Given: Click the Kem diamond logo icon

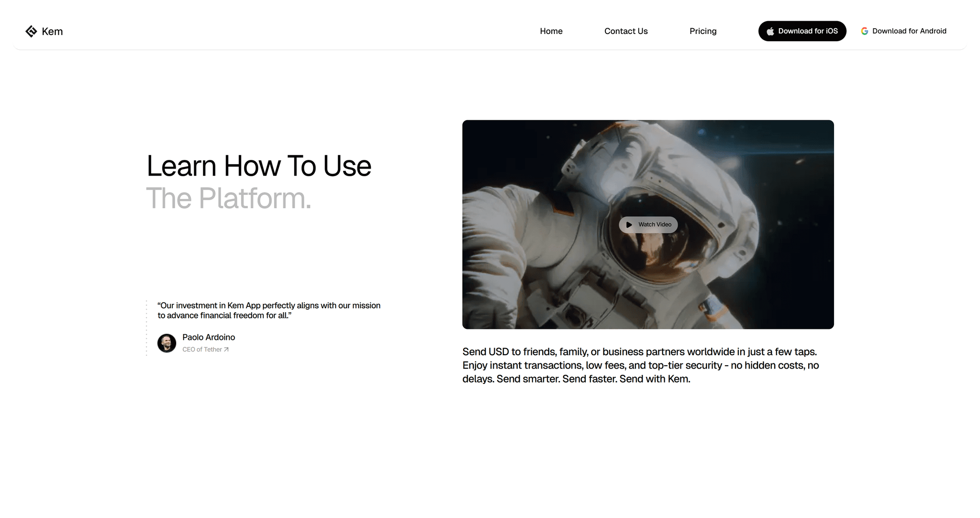Looking at the screenshot, I should (31, 31).
